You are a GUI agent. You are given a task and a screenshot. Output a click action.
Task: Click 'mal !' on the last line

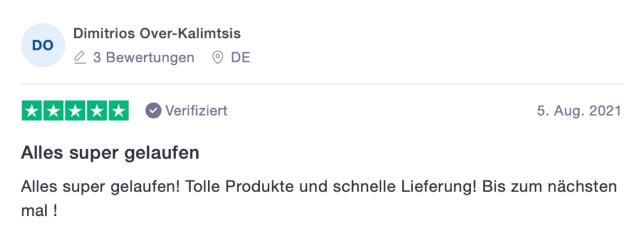[x=38, y=211]
